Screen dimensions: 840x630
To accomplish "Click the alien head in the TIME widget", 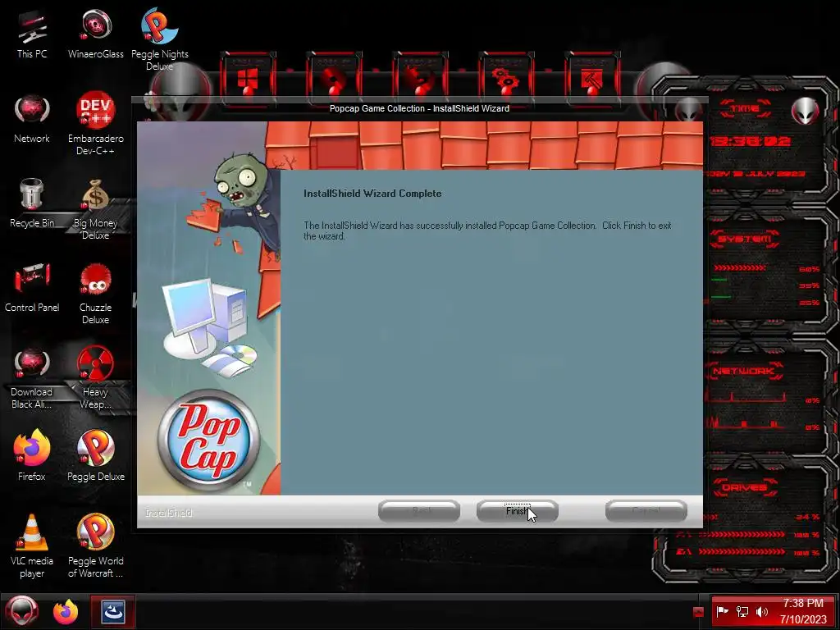I will pos(805,111).
